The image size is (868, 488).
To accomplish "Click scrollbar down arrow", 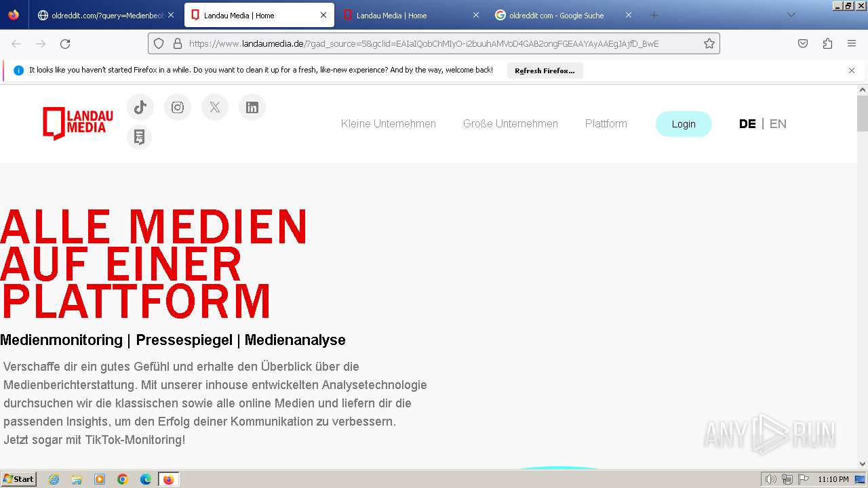I will pyautogui.click(x=863, y=464).
